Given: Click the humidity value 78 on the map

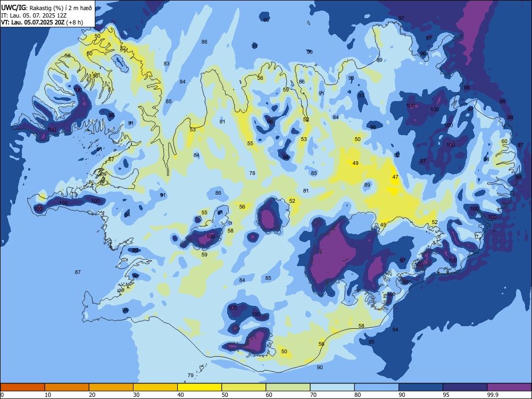Looking at the screenshot, I should pos(252,173).
